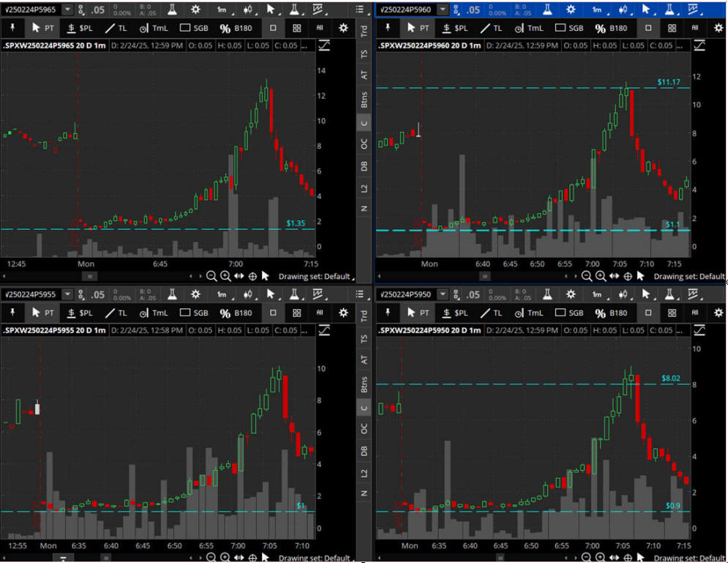This screenshot has width=728, height=563.
Task: Click the expand chart icon right of P5960 header
Action: point(699,45)
